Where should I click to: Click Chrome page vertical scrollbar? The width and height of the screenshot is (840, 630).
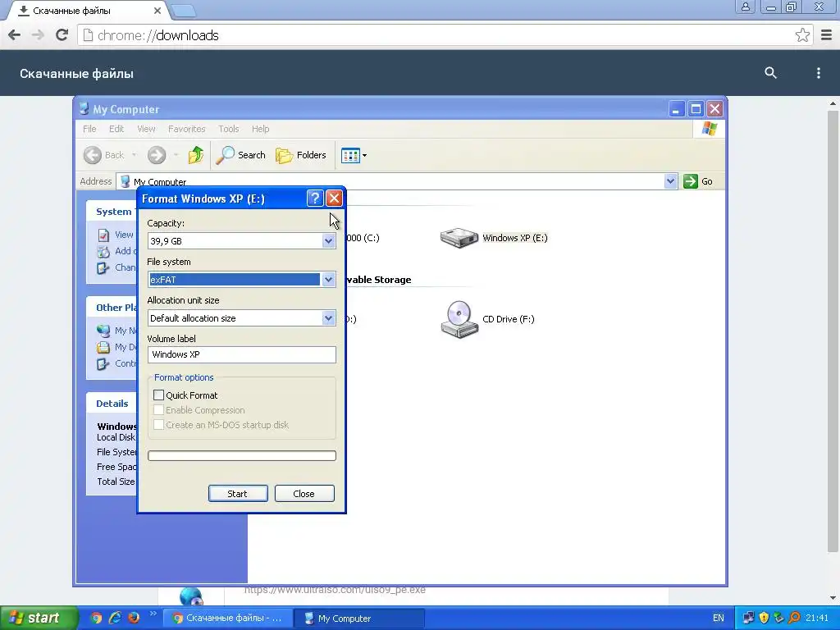click(833, 331)
